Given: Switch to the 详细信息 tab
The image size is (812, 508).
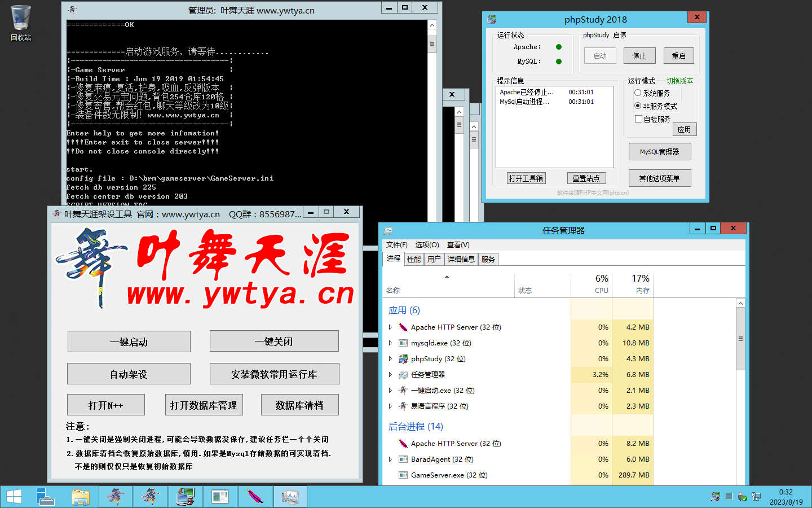Looking at the screenshot, I should click(x=461, y=259).
